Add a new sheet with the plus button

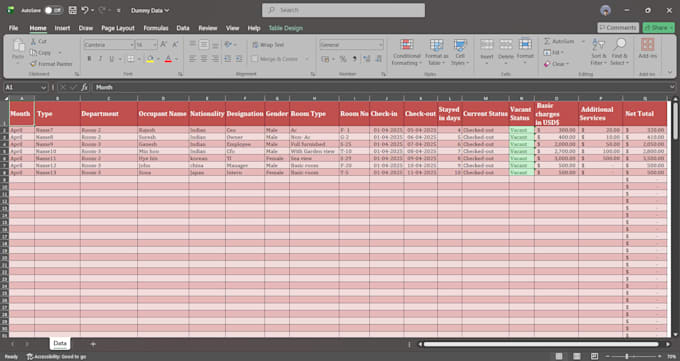(93, 344)
